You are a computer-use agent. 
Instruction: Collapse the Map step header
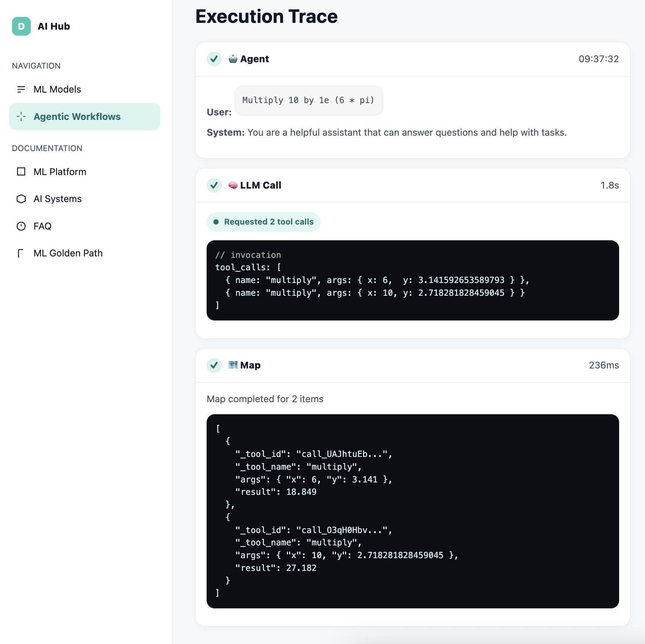click(412, 365)
